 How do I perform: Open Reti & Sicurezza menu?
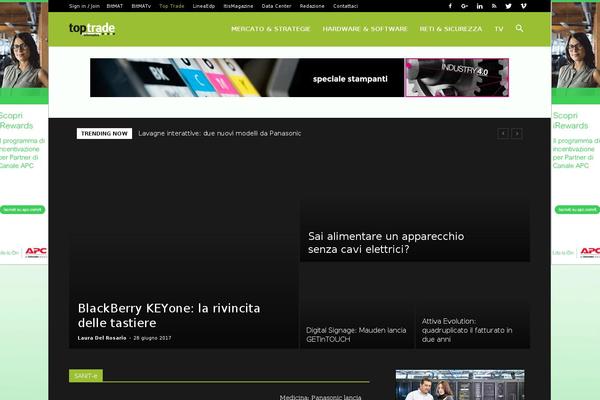coord(451,29)
